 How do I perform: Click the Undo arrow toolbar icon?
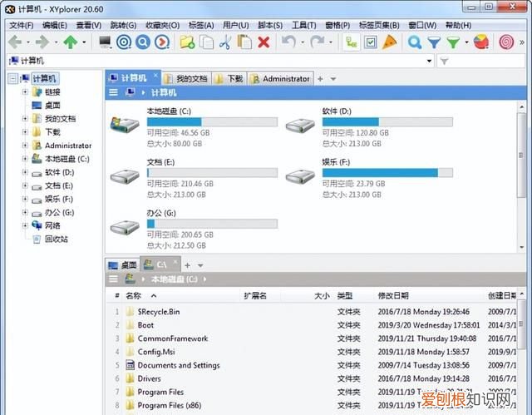(x=288, y=42)
